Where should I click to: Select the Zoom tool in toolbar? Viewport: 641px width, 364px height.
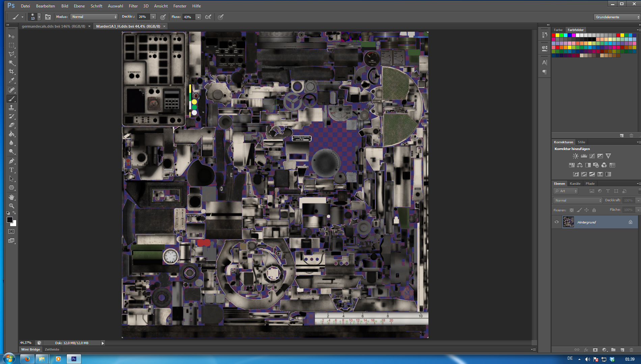pyautogui.click(x=11, y=206)
